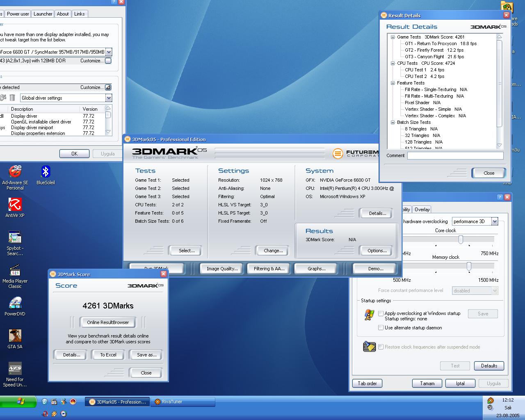Launch GTA SA desktop icon
This screenshot has width=525, height=420.
[x=15, y=339]
